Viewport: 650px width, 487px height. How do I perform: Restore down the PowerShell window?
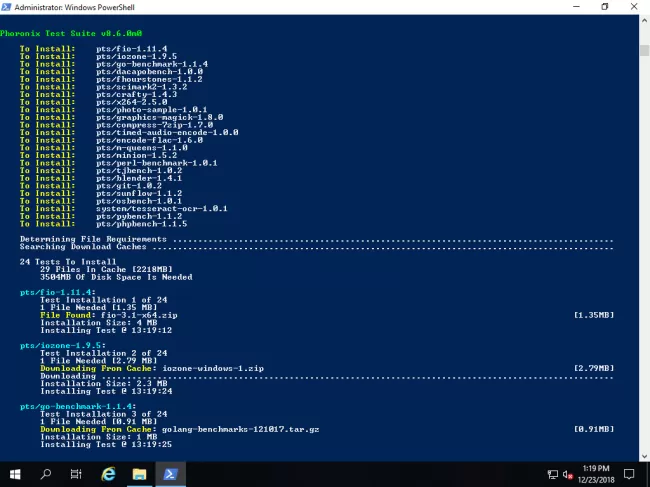[x=605, y=7]
